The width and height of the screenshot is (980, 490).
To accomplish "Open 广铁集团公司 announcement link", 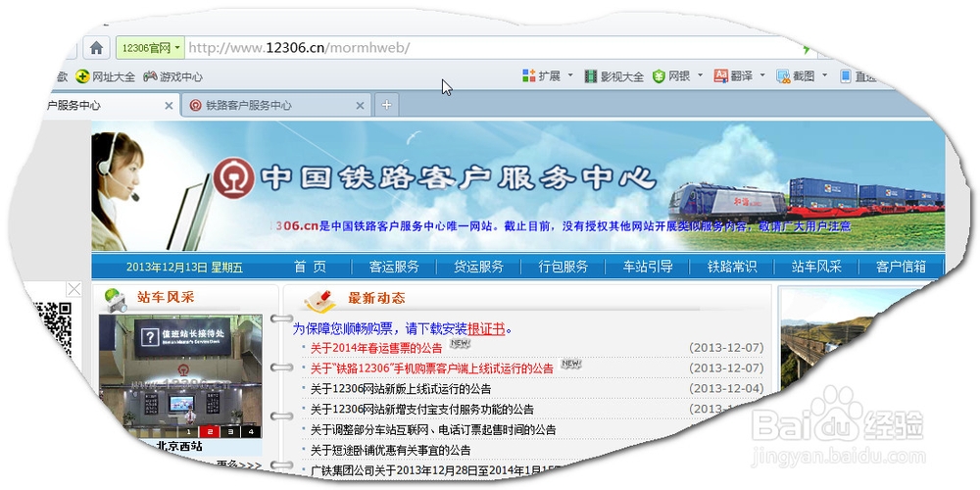I will [x=437, y=470].
